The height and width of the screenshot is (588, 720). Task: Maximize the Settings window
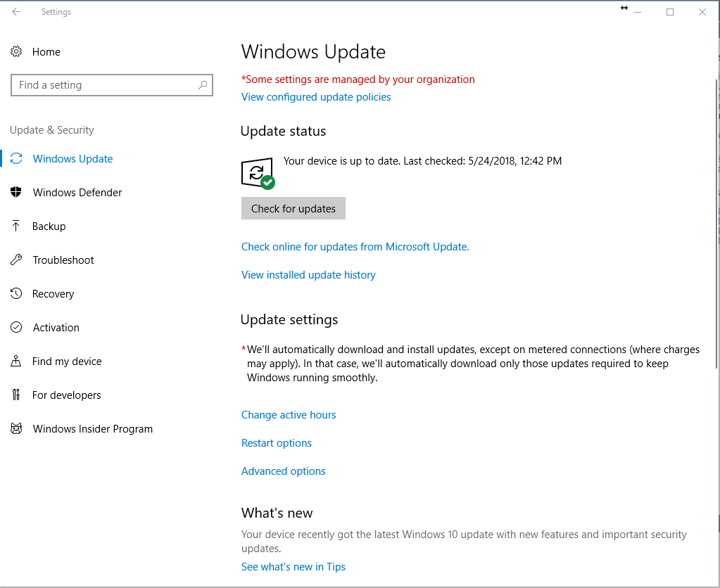tap(670, 13)
